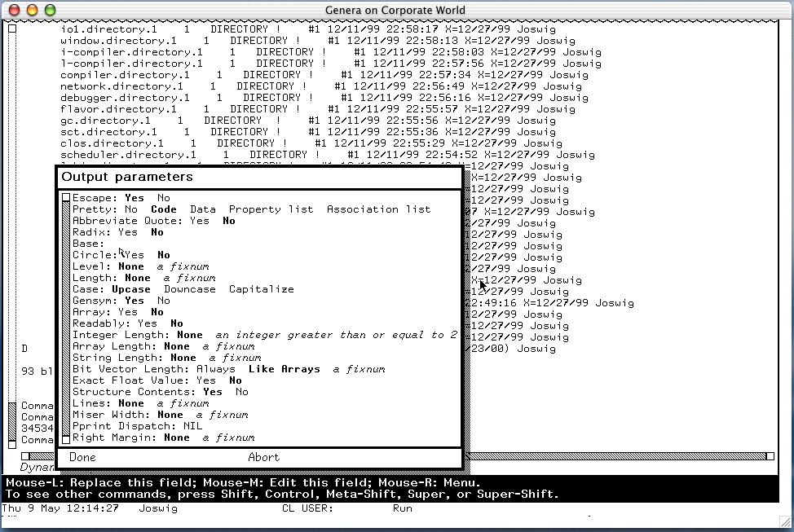Click the yellow minimize window button
This screenshot has height=532, width=794.
click(x=33, y=11)
